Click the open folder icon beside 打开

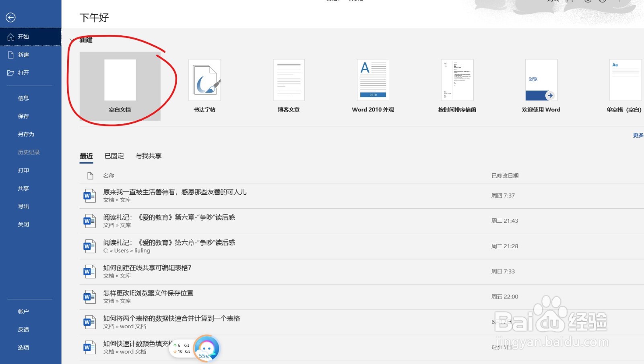pyautogui.click(x=10, y=73)
